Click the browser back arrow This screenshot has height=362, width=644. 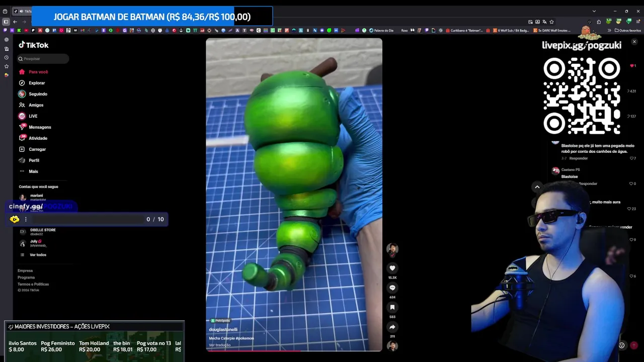point(15,22)
